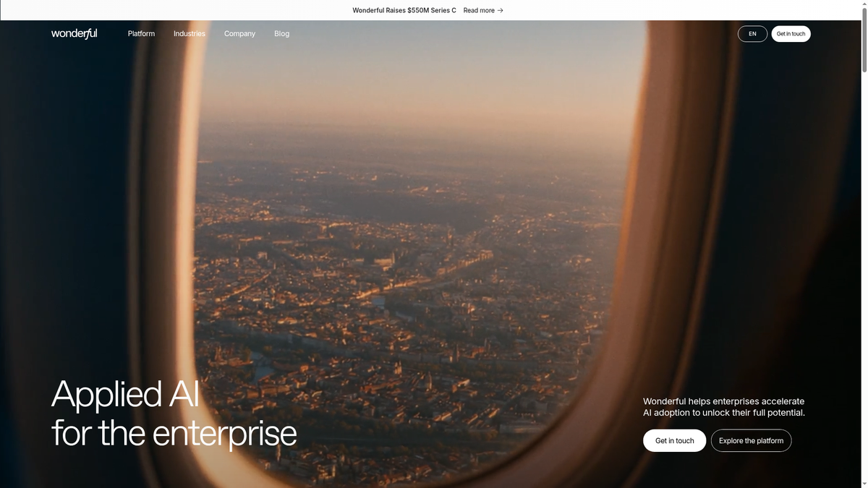Open the Company menu

coord(239,34)
